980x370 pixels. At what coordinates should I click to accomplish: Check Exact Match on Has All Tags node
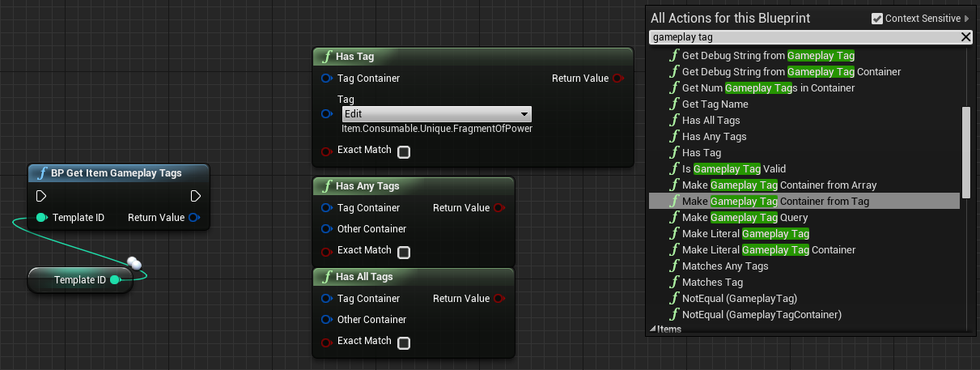[404, 342]
